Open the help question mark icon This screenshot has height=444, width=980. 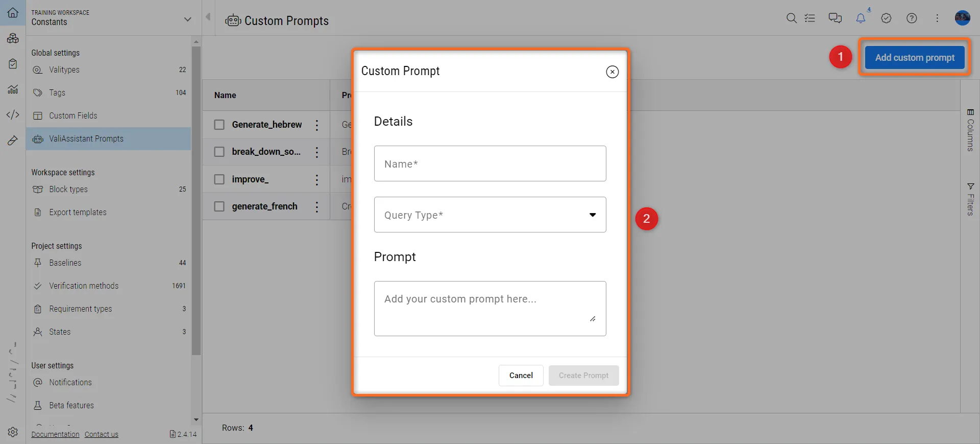912,18
